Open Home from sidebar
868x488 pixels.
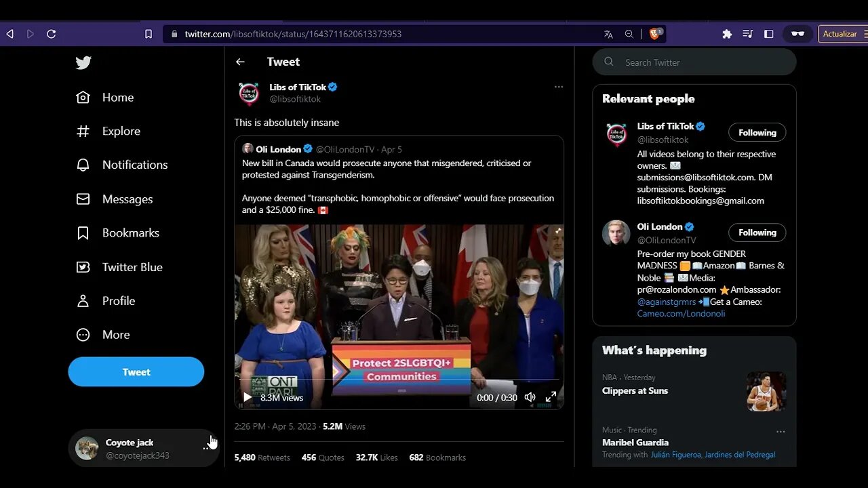tap(105, 98)
